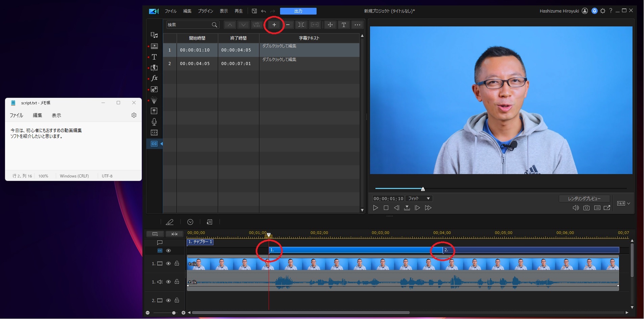Viewport: 644px width, 319px height.
Task: Click the add subtitle plus button
Action: (274, 25)
